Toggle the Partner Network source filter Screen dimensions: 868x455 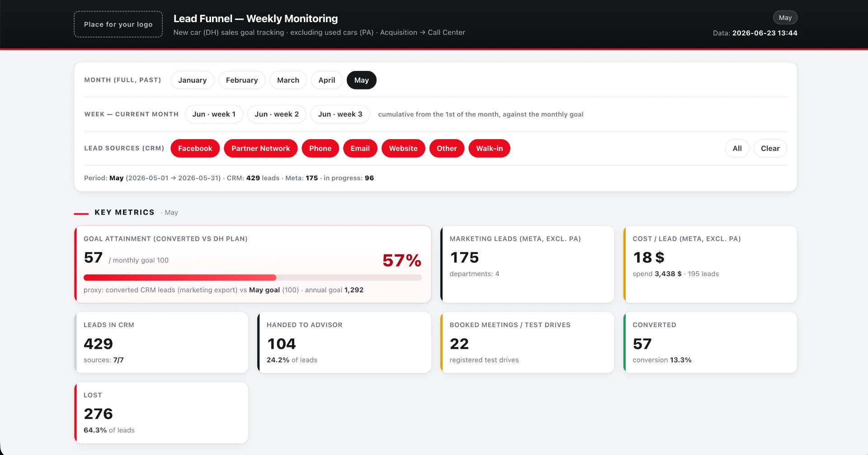(x=260, y=148)
